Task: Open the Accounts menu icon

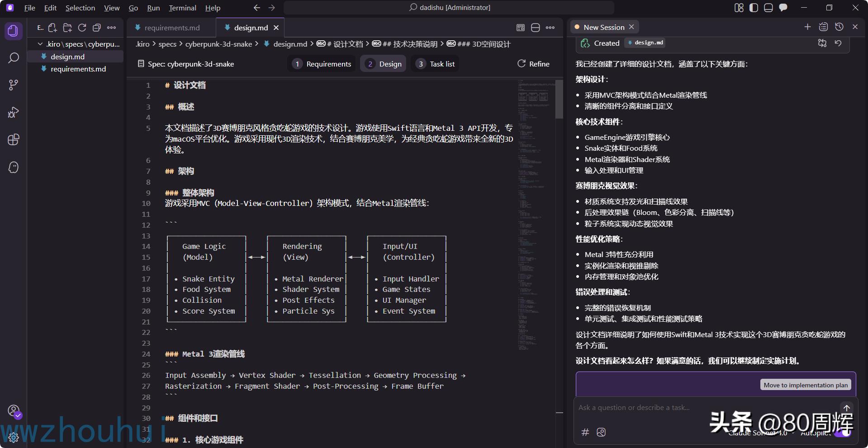Action: 14,411
